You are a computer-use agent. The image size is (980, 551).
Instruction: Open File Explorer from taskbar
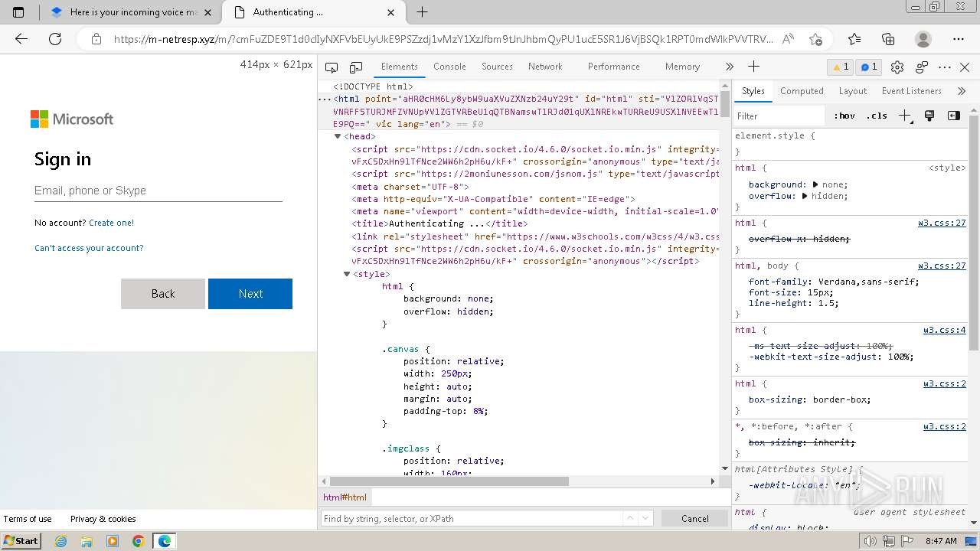click(87, 541)
